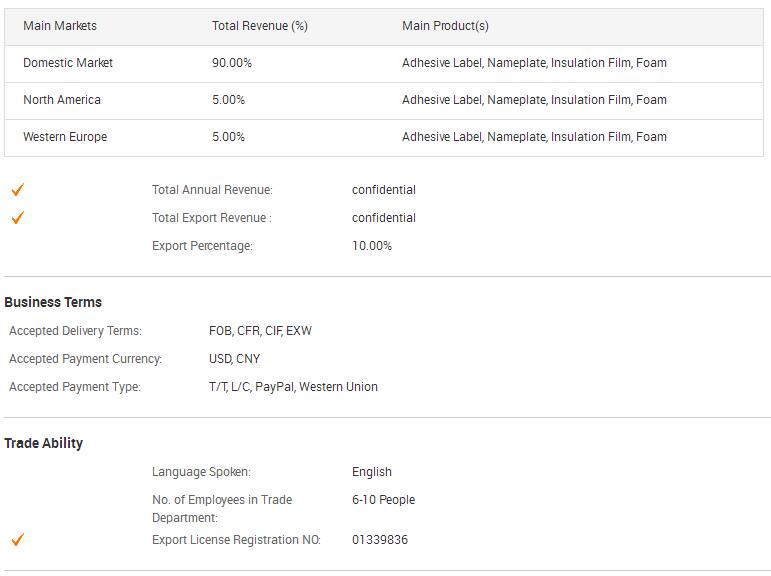Click the Export Percentage value 10.00%
This screenshot has height=576, width=771.
[372, 245]
